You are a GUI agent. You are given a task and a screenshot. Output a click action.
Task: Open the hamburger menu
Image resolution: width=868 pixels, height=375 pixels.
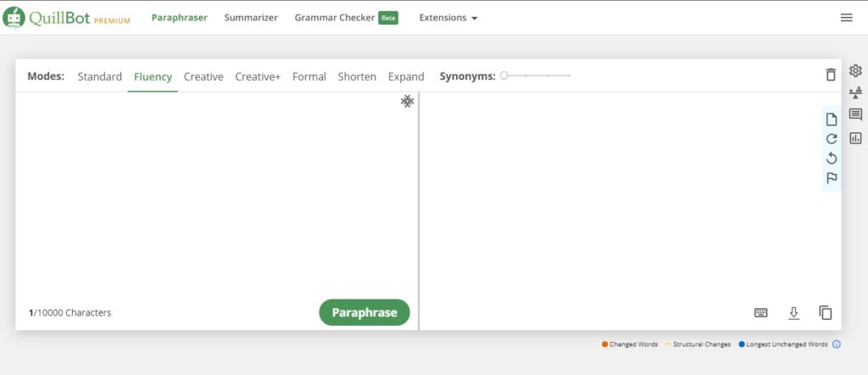846,18
